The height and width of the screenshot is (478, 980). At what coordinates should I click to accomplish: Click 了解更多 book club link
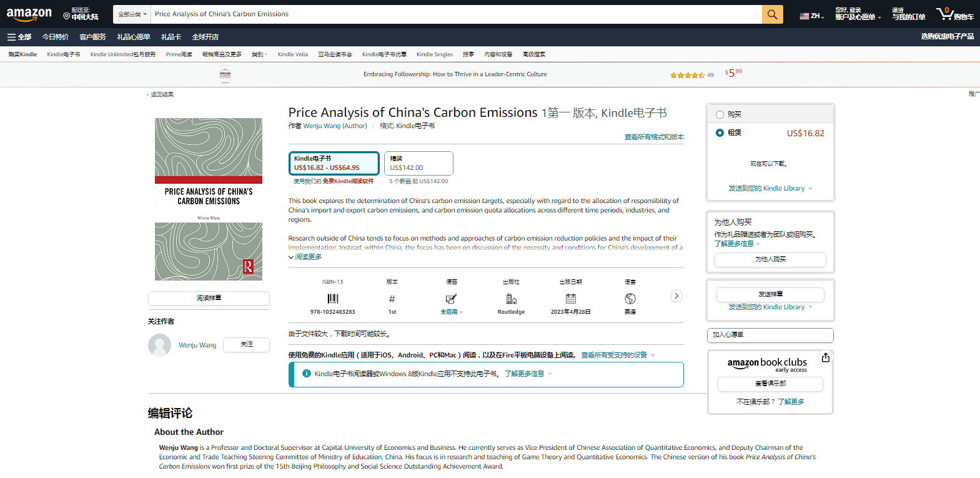pos(791,402)
